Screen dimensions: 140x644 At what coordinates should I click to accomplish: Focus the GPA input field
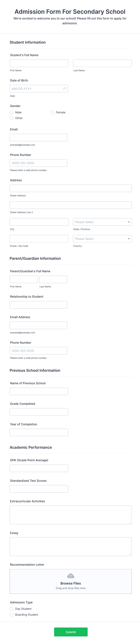39,468
